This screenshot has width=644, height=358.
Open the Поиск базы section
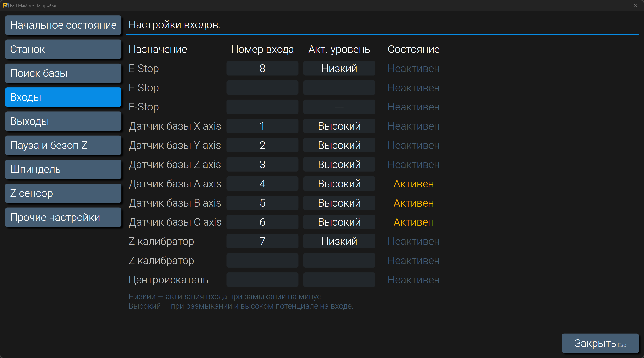[x=63, y=73]
